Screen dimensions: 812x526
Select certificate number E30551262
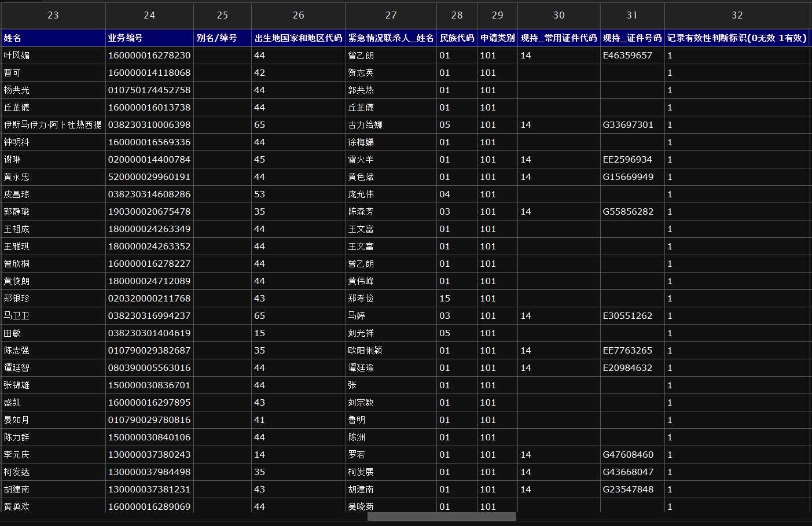[632, 316]
